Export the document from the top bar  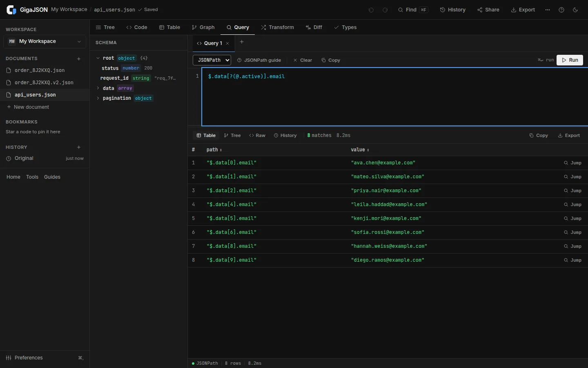tap(523, 10)
